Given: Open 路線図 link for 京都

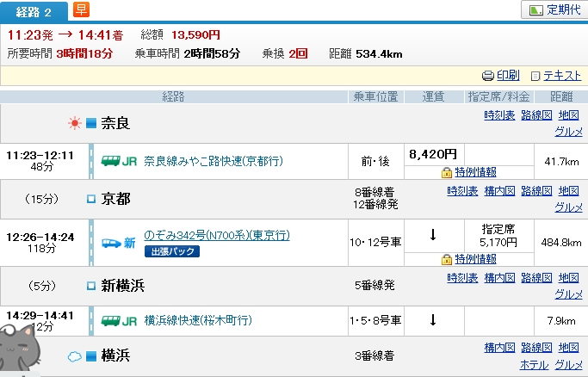Looking at the screenshot, I should pyautogui.click(x=536, y=191).
